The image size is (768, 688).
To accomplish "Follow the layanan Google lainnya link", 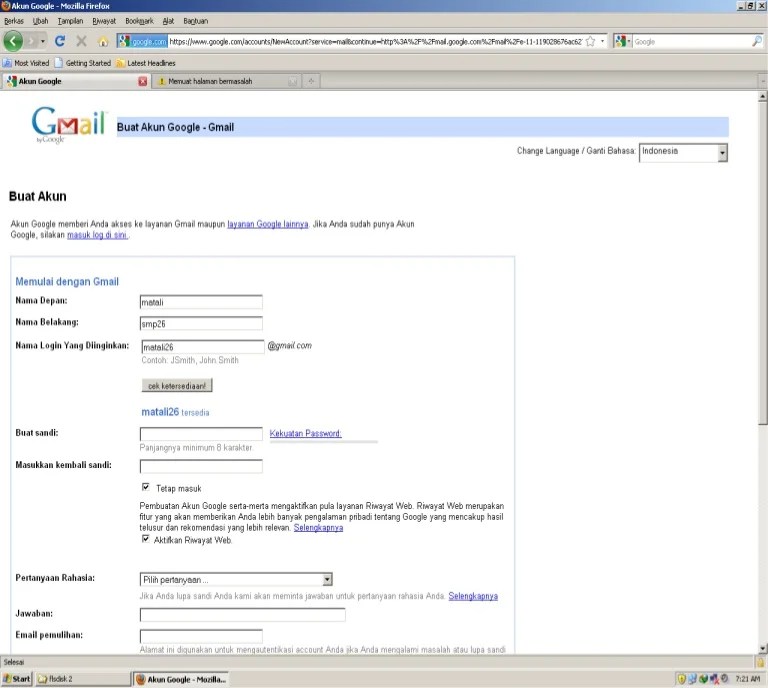I will coord(267,224).
